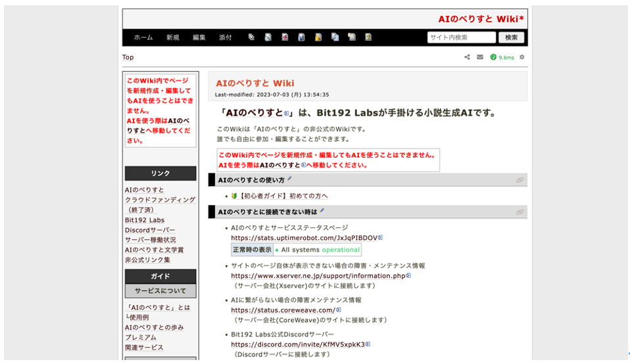Click the first page icon in black toolbar
Image resolution: width=630 pixels, height=364 pixels.
click(x=251, y=37)
